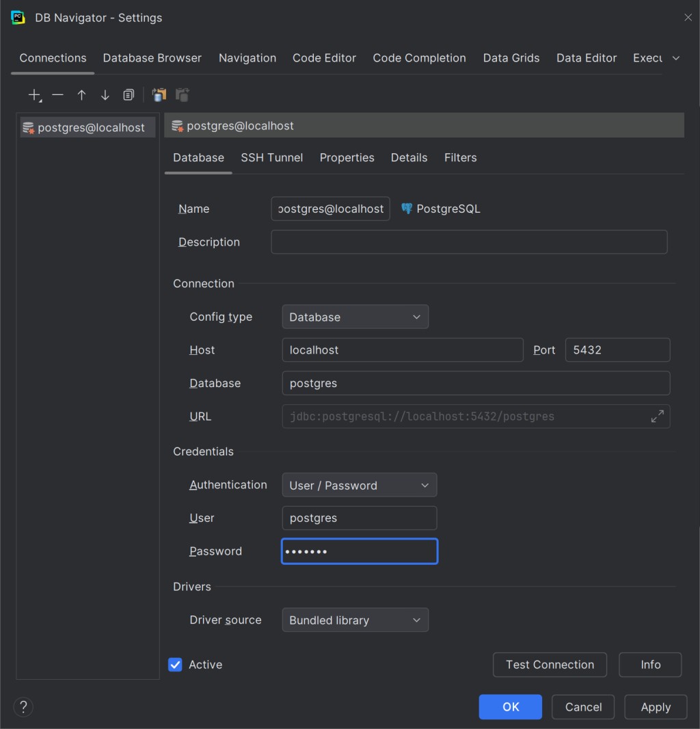700x729 pixels.
Task: Click the Description input field
Action: 469,242
